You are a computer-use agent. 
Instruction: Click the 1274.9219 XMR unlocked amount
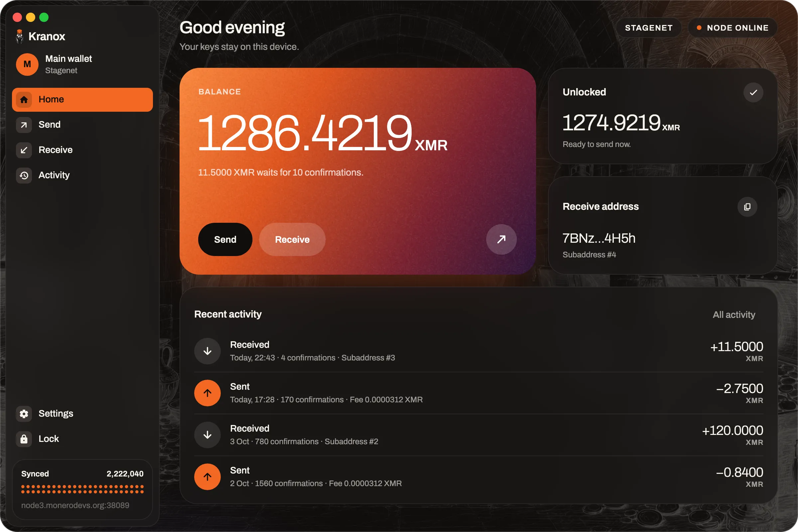621,122
